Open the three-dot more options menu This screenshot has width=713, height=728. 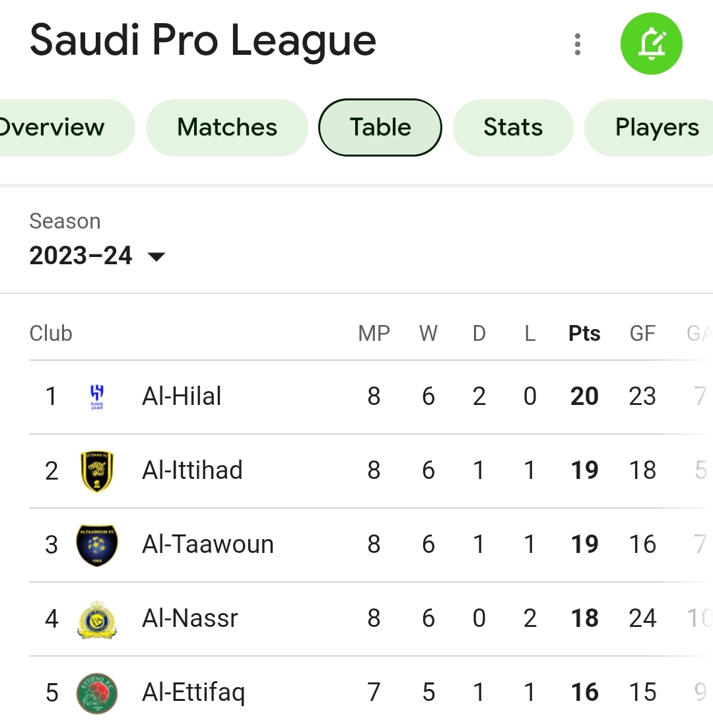pos(578,44)
